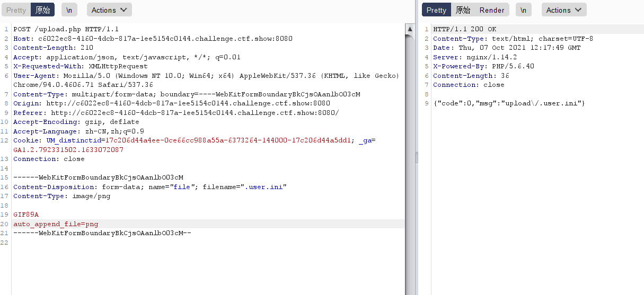Click the User-Agent header line
This screenshot has height=295, width=644.
[x=206, y=76]
